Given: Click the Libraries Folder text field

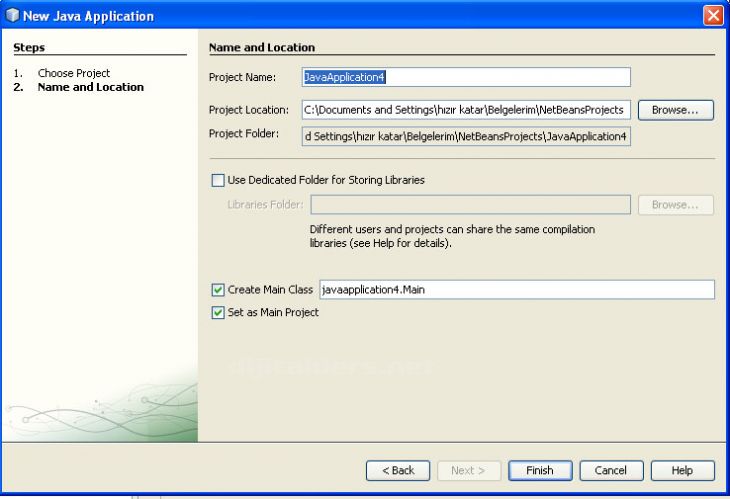Looking at the screenshot, I should pos(471,205).
